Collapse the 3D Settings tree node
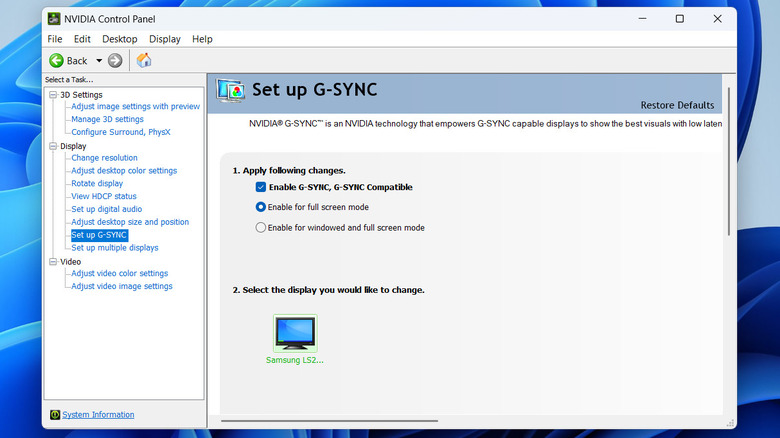This screenshot has width=780, height=438. 53,95
